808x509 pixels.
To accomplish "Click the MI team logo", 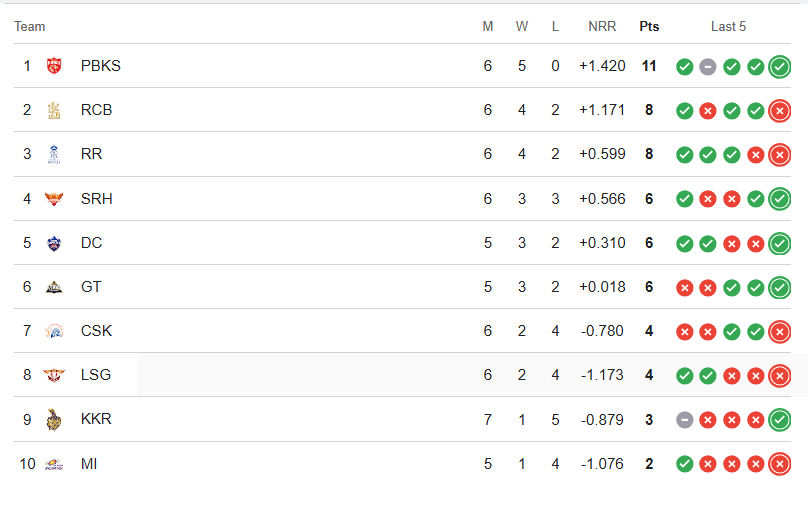I will click(x=54, y=464).
